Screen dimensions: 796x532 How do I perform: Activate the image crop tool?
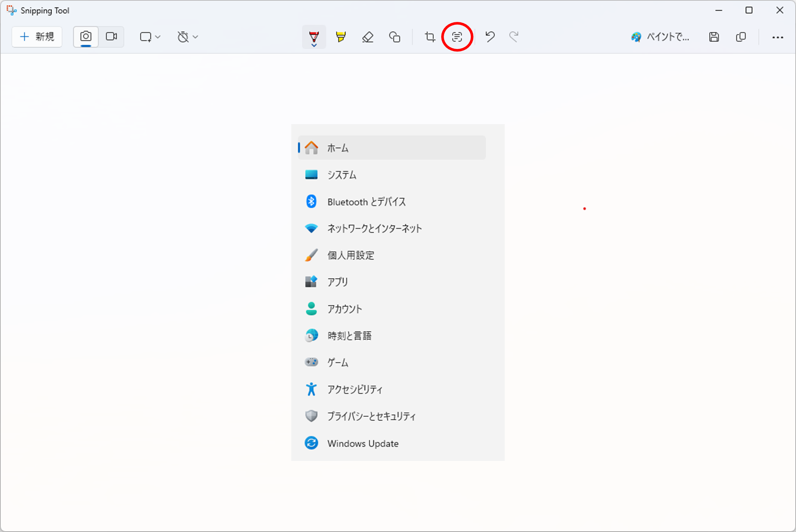click(430, 37)
